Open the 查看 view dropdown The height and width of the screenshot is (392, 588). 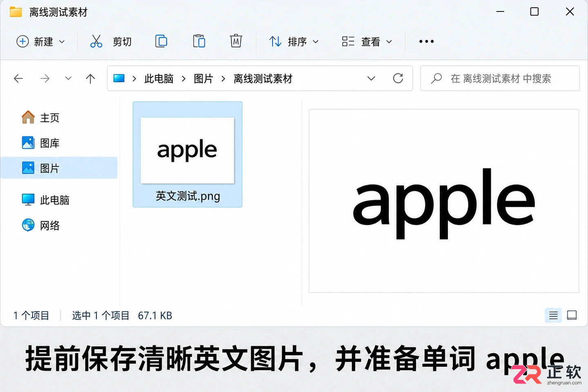pyautogui.click(x=367, y=41)
